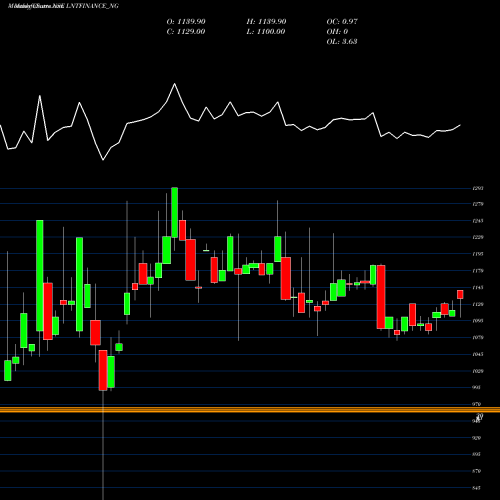Click the 845 price axis label

(477, 488)
